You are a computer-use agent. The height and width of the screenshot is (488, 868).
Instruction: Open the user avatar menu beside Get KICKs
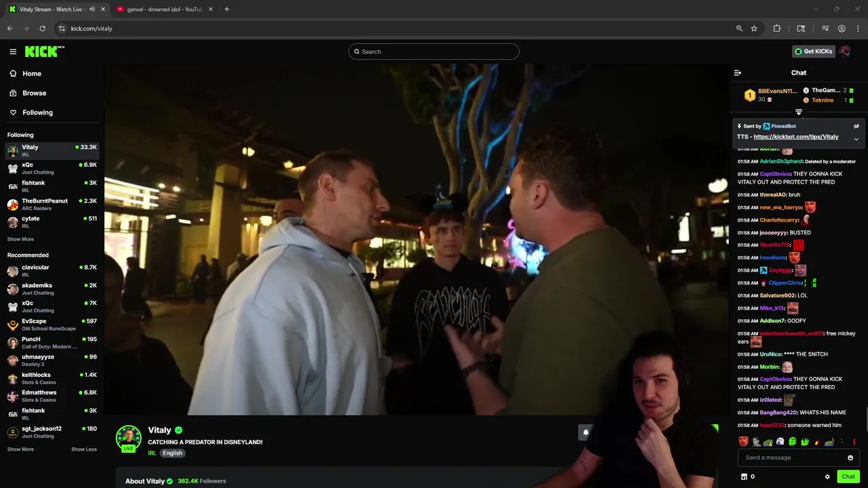845,52
